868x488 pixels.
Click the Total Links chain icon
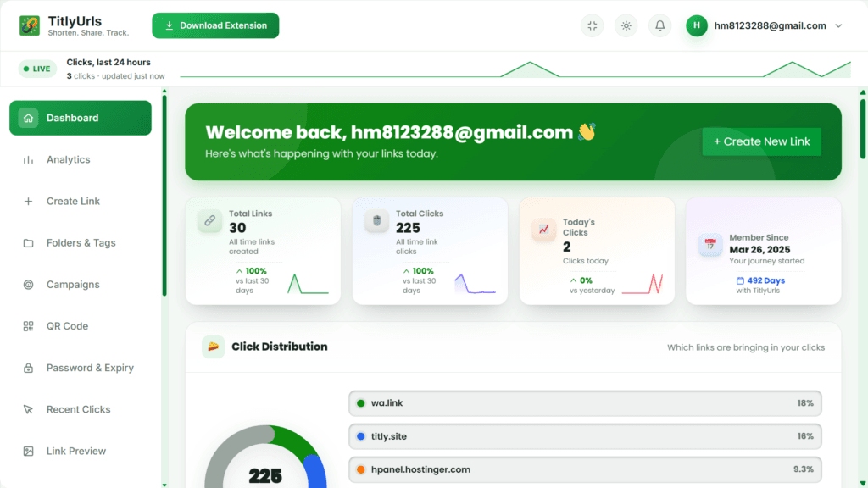(x=210, y=221)
